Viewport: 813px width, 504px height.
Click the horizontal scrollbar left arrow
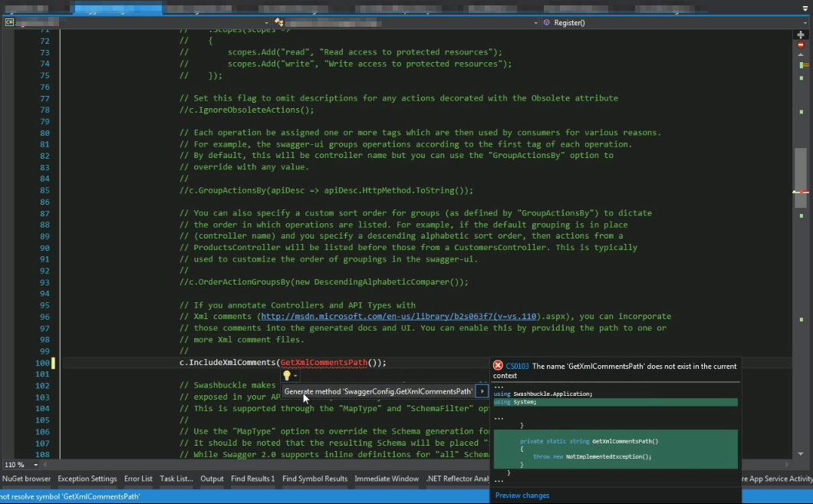tap(45, 465)
